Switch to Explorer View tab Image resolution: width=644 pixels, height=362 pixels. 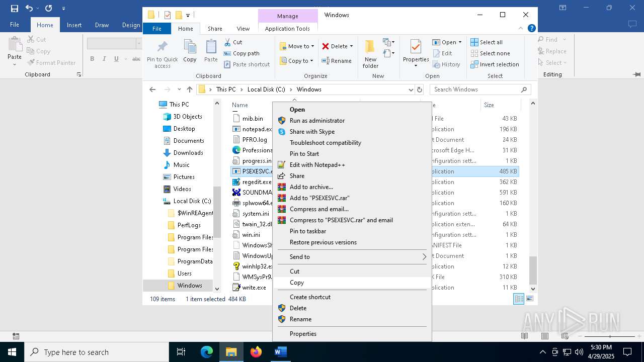pos(243,29)
